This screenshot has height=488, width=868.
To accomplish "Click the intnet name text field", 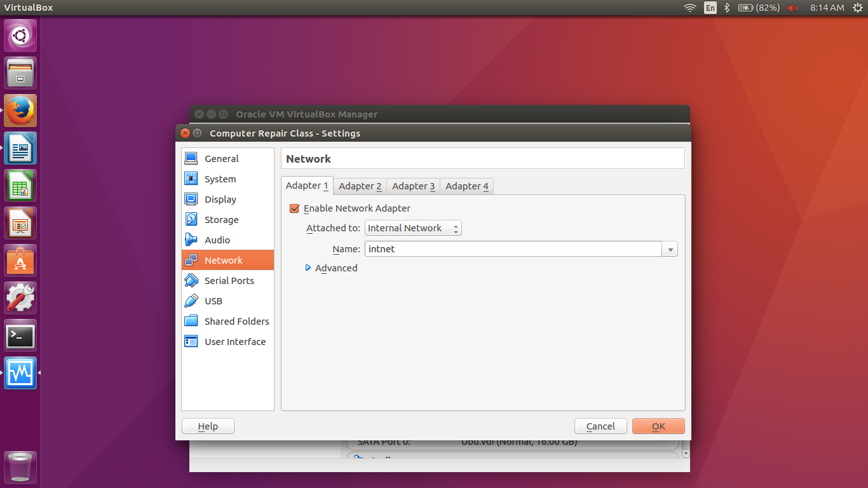I will coord(513,249).
